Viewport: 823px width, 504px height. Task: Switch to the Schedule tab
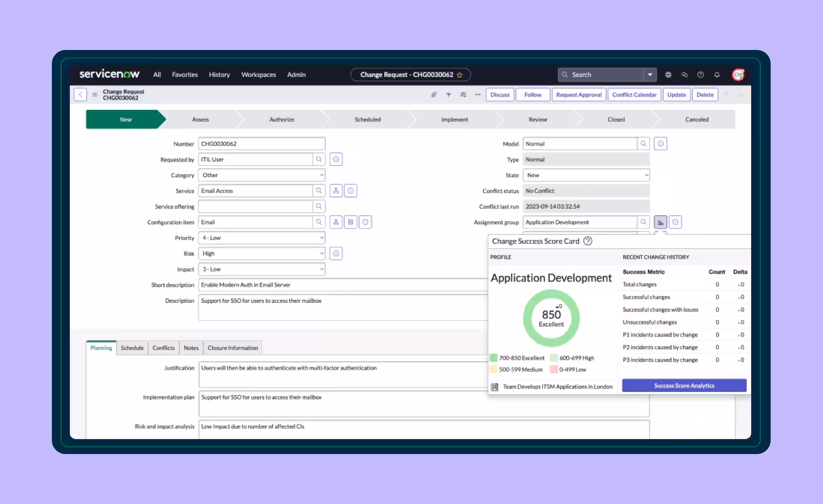pos(132,348)
